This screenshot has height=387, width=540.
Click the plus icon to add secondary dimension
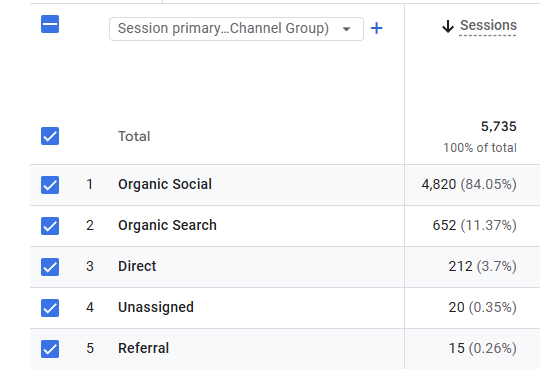pos(376,28)
